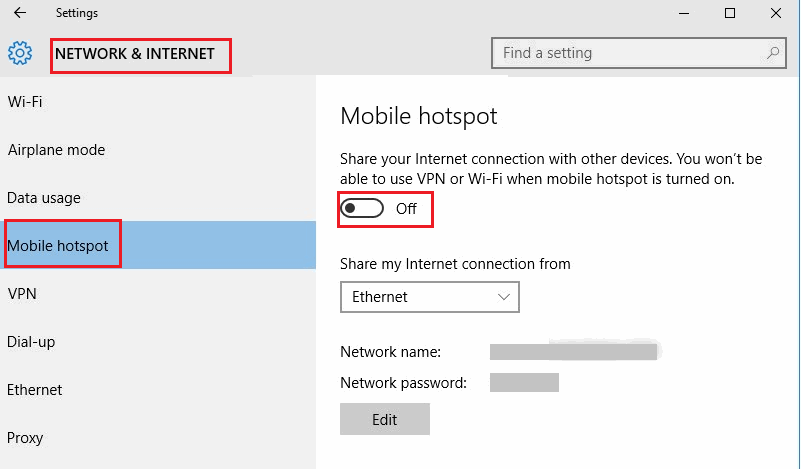Close the Settings window

[776, 13]
